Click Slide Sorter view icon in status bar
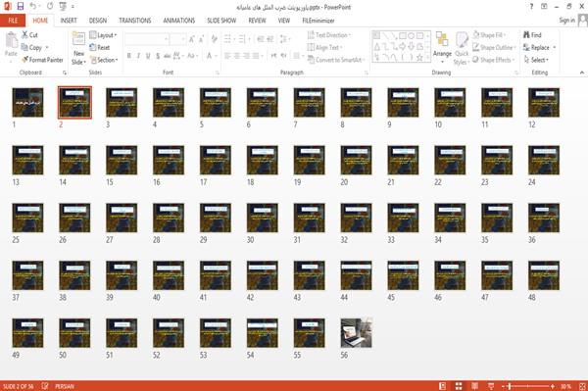This screenshot has height=391, width=588. pos(459,386)
